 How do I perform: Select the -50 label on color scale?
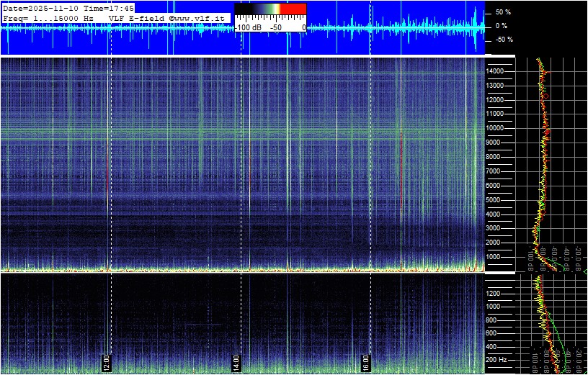[275, 27]
